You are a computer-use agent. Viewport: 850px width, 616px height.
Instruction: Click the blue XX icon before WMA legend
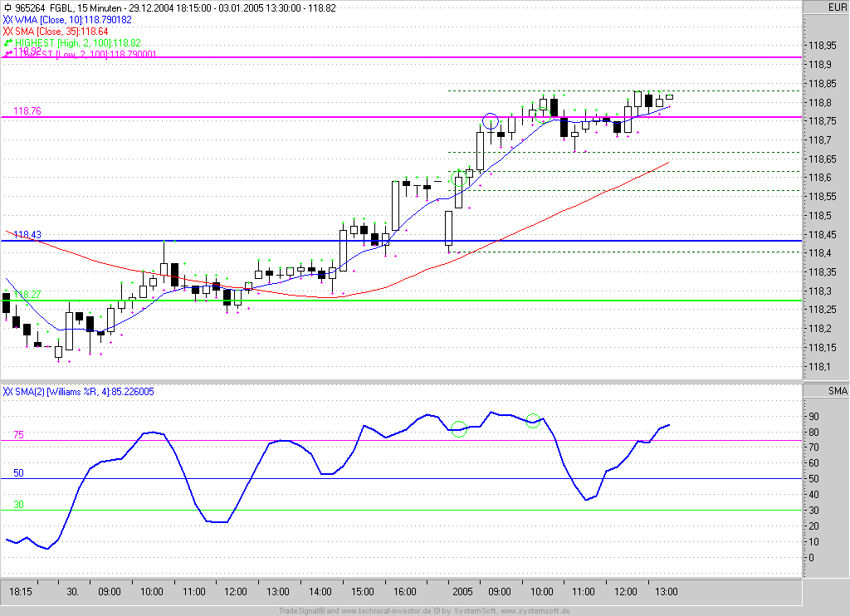[x=7, y=20]
